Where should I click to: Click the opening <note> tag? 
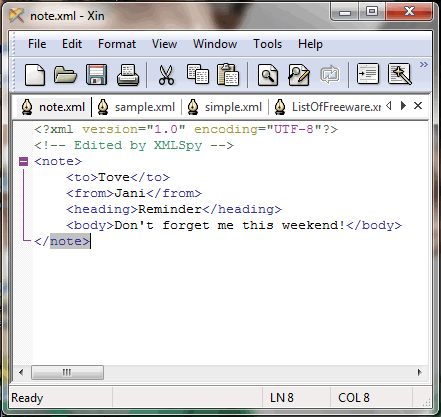(x=58, y=161)
